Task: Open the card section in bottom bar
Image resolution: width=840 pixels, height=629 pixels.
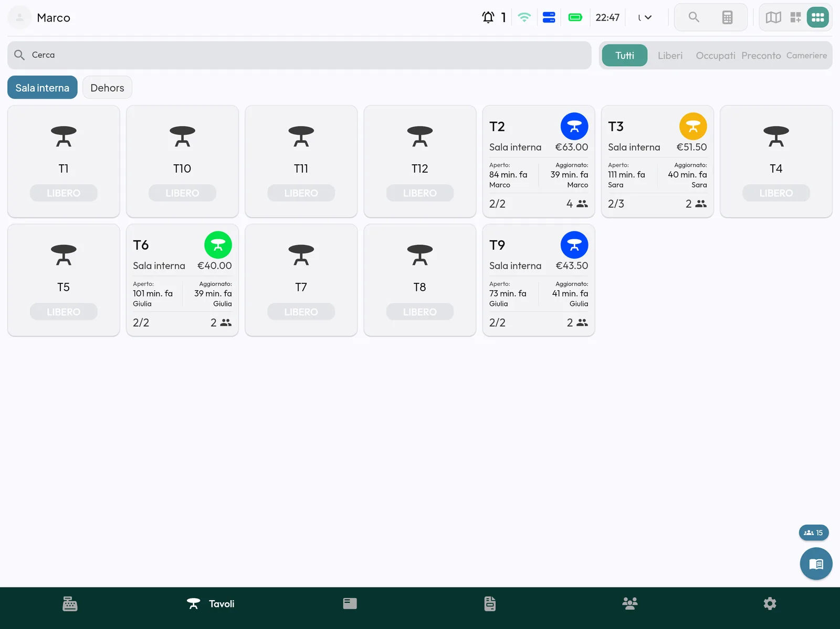Action: coord(350,604)
